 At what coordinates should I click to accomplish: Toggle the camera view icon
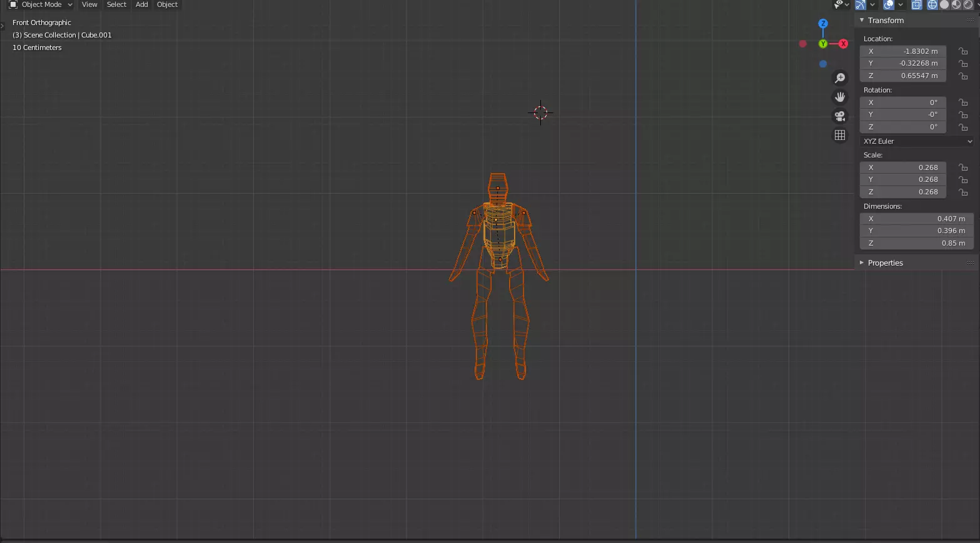[840, 116]
